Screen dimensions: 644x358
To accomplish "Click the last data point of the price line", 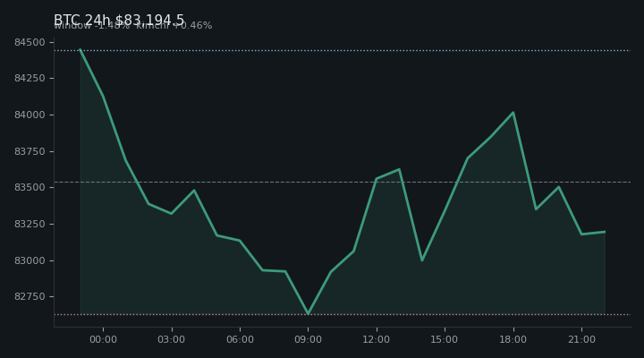I will 605,232.
